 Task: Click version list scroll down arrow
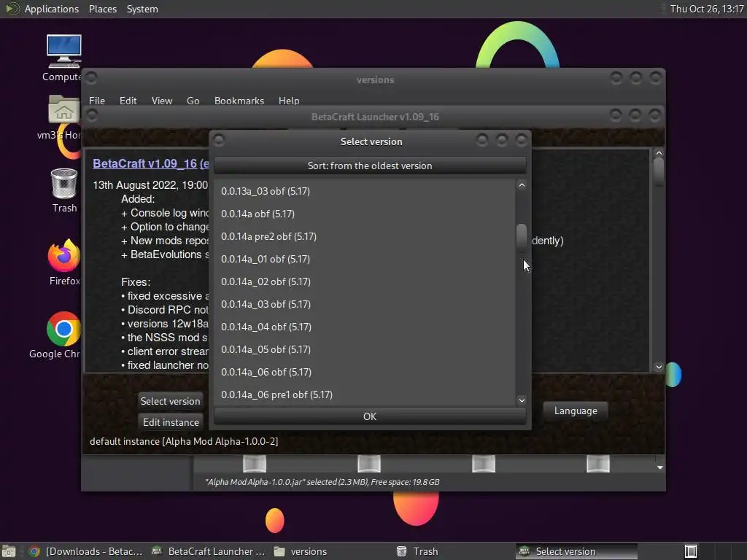522,400
